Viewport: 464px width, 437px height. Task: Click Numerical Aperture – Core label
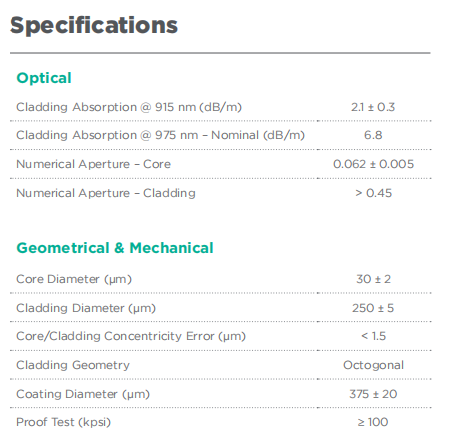pos(93,164)
